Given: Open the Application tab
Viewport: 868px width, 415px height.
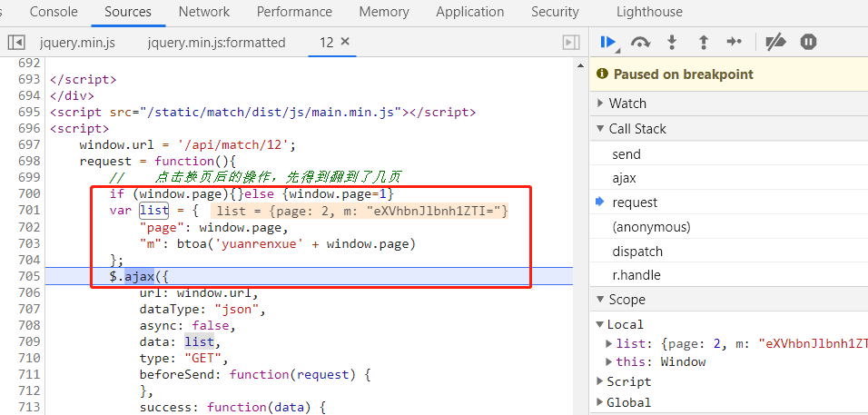Looking at the screenshot, I should pyautogui.click(x=470, y=12).
